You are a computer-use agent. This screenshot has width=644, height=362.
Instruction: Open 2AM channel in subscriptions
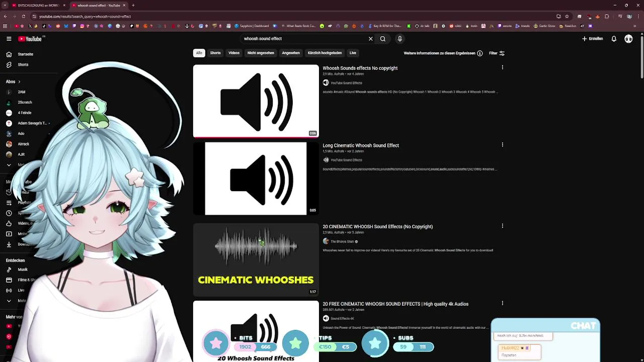(21, 92)
